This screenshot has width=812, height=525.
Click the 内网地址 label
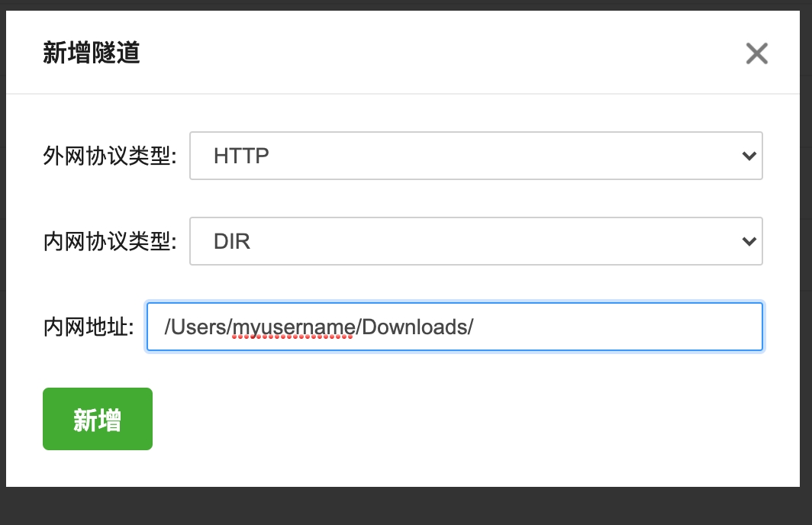(x=89, y=327)
